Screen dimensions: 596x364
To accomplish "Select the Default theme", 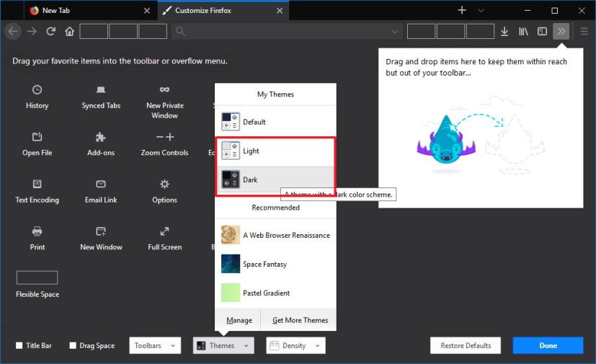I will pyautogui.click(x=275, y=122).
